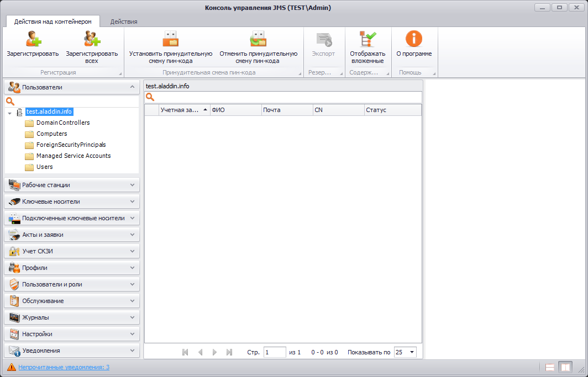Collapse the Пользователи panel chevron
588x377 pixels.
click(x=133, y=87)
